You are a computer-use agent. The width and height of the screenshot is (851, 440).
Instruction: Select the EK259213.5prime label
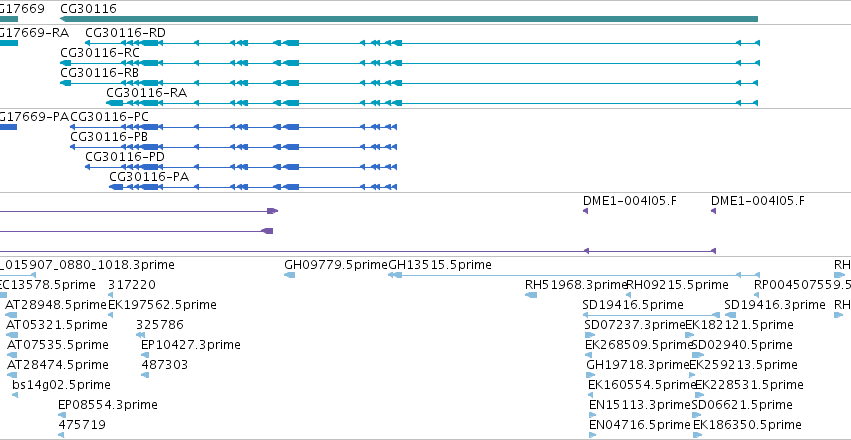tap(743, 365)
